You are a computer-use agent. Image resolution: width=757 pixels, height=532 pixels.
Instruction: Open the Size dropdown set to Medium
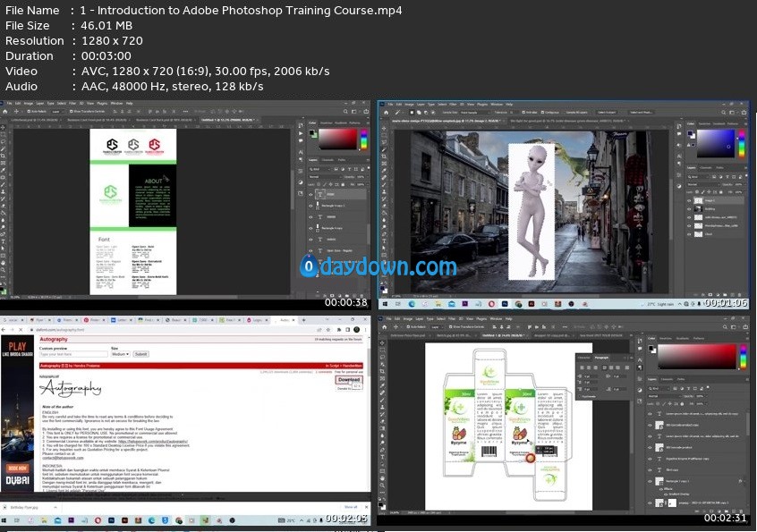(120, 354)
